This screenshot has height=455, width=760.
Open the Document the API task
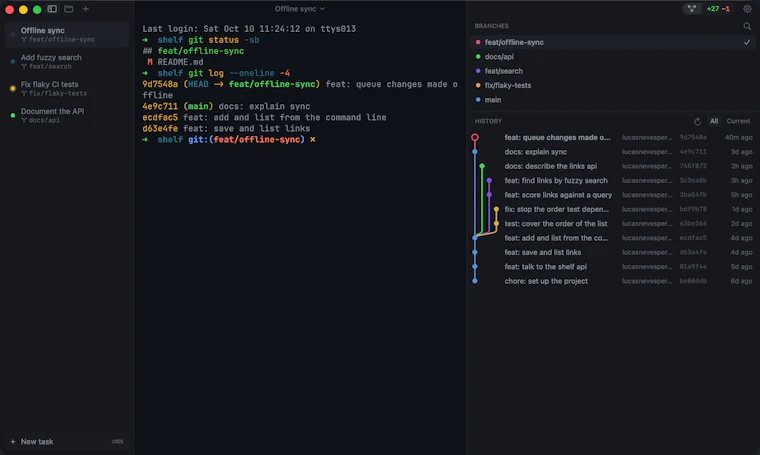67,115
